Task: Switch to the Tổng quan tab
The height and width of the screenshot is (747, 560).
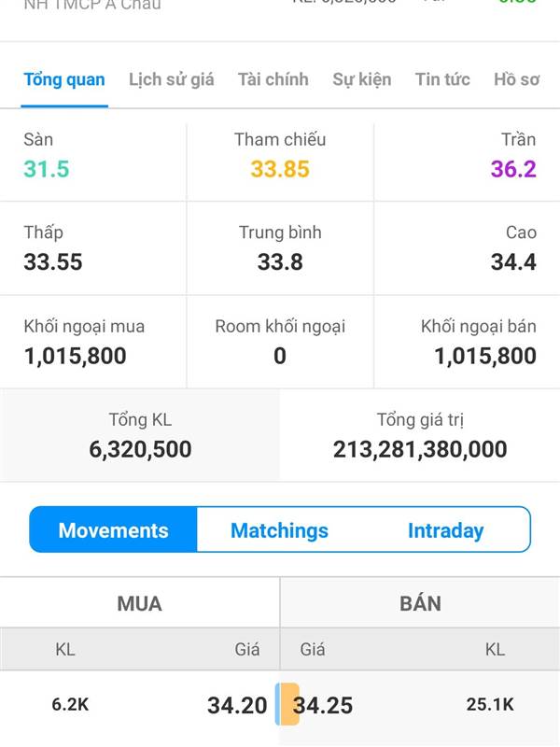Action: (x=64, y=79)
